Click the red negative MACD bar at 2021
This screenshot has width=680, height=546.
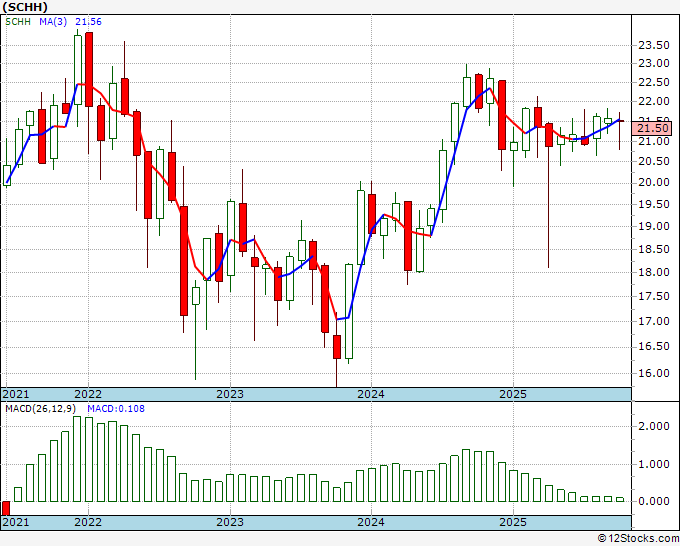click(6, 508)
